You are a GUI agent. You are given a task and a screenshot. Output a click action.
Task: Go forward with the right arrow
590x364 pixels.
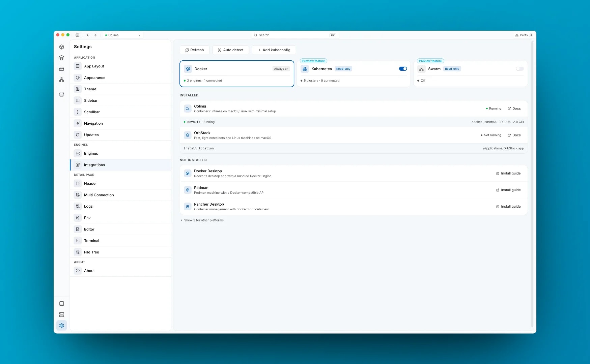(x=95, y=35)
